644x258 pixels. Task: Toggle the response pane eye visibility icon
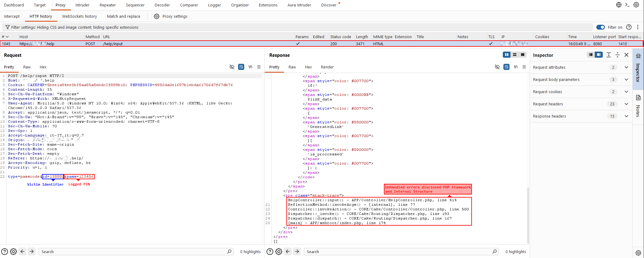(x=497, y=67)
